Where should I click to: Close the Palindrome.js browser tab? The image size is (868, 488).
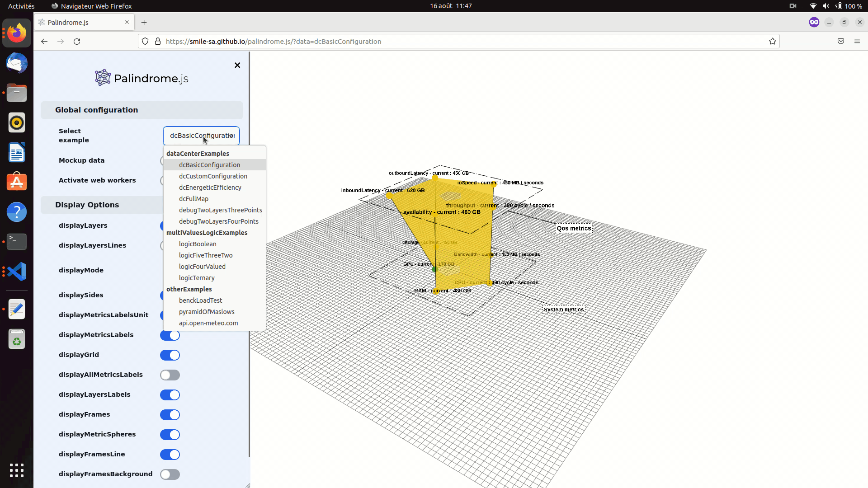click(127, 22)
